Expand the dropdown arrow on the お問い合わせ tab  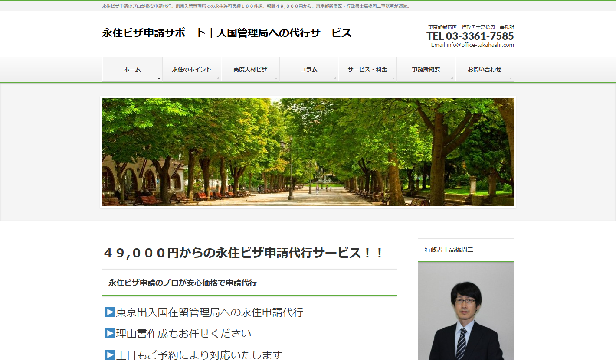coord(511,77)
